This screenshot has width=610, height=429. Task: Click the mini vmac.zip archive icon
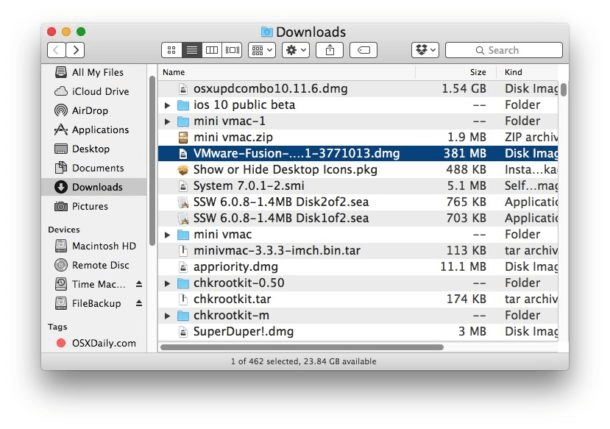tap(183, 137)
